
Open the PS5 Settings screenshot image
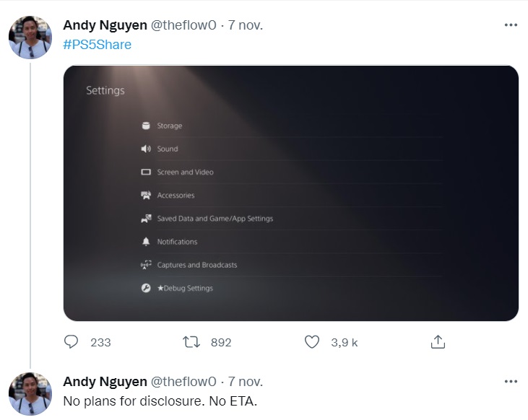click(x=291, y=193)
